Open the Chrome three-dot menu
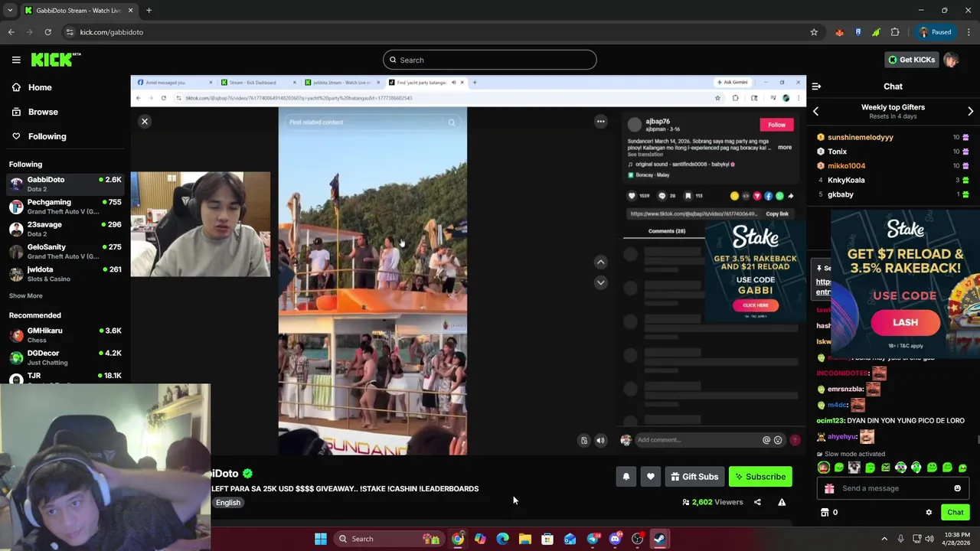980x551 pixels. (x=969, y=32)
